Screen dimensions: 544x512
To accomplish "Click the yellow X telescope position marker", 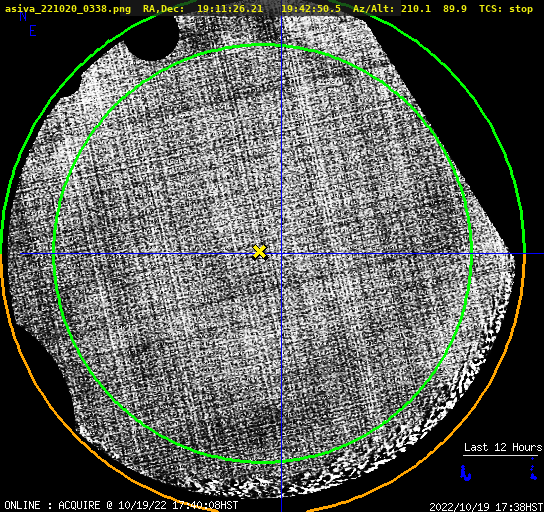I will [x=260, y=252].
